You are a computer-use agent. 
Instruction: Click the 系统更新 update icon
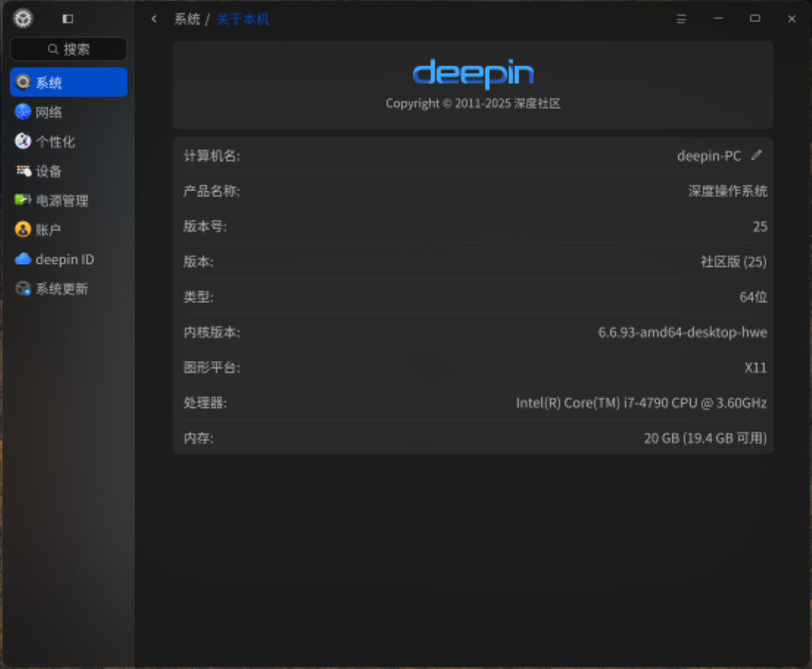point(24,288)
